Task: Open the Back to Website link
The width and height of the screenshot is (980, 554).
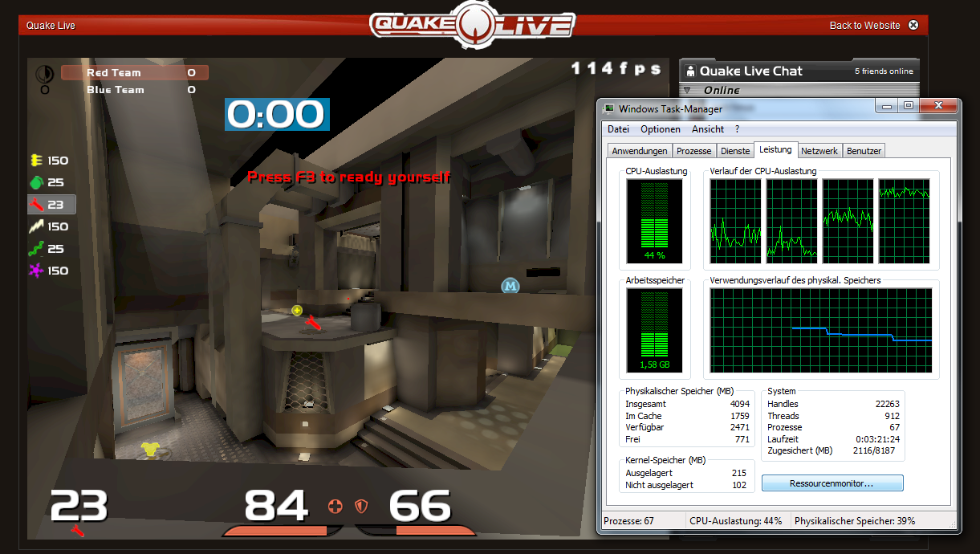Action: pos(864,26)
